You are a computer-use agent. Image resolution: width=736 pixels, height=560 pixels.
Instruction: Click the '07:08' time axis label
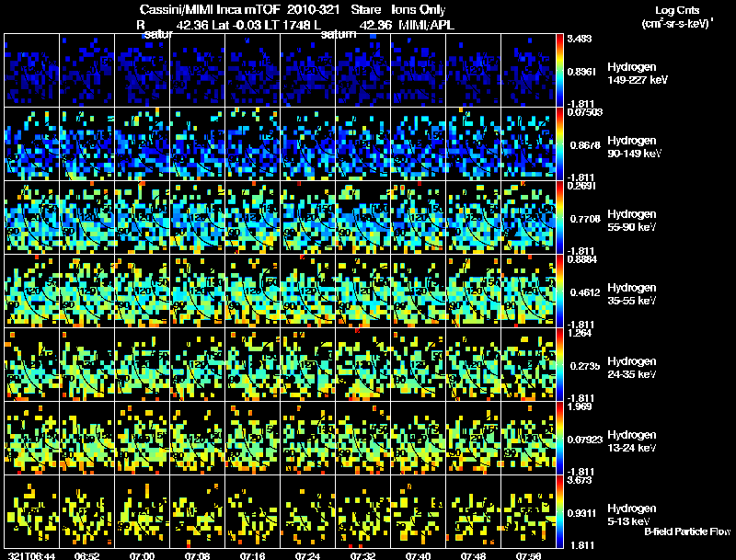(x=197, y=556)
